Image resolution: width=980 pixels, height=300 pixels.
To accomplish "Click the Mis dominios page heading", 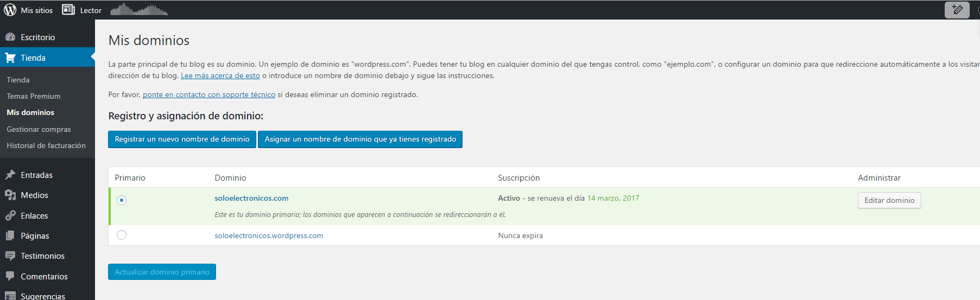I will 149,40.
